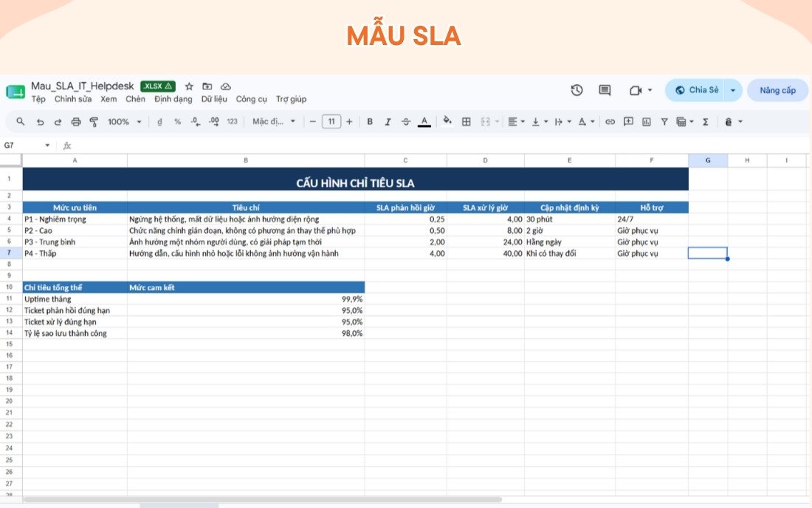Select cell "Hằng ngày"
812x508 pixels.
570,242
